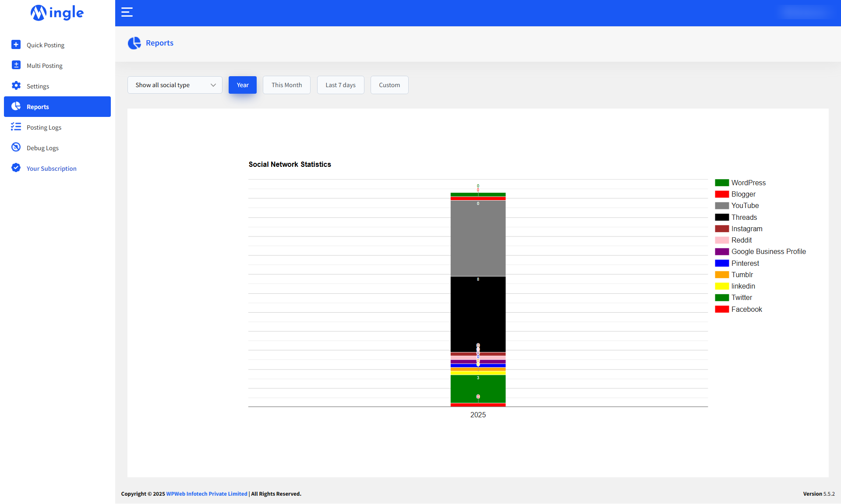Open Quick Posting page
The image size is (841, 504).
pyautogui.click(x=57, y=45)
